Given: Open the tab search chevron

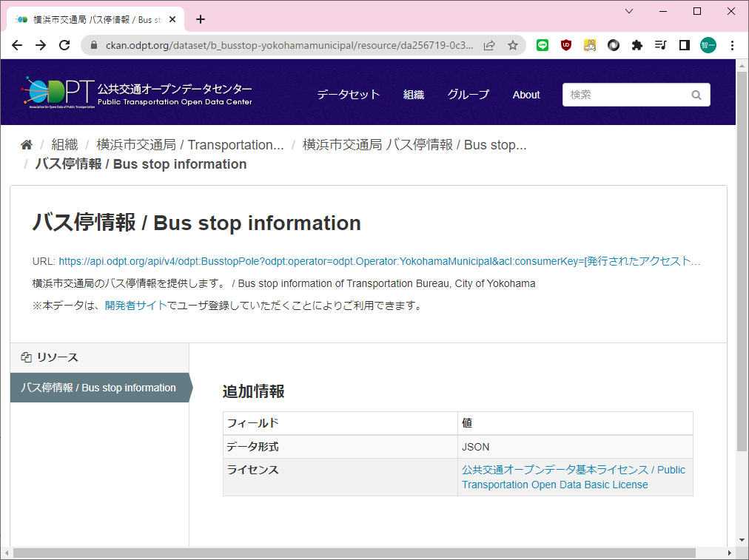Looking at the screenshot, I should (629, 11).
